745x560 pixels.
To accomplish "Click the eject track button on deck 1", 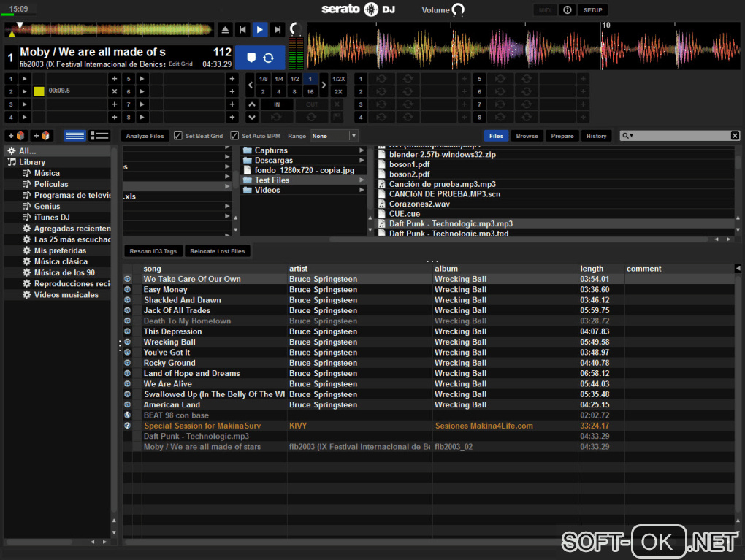I will point(225,30).
